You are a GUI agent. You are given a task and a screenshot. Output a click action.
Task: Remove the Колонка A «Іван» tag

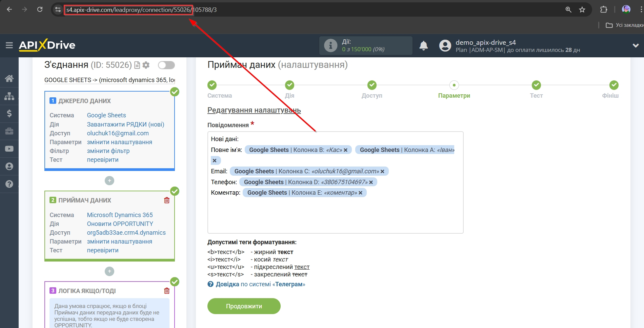[x=214, y=161]
